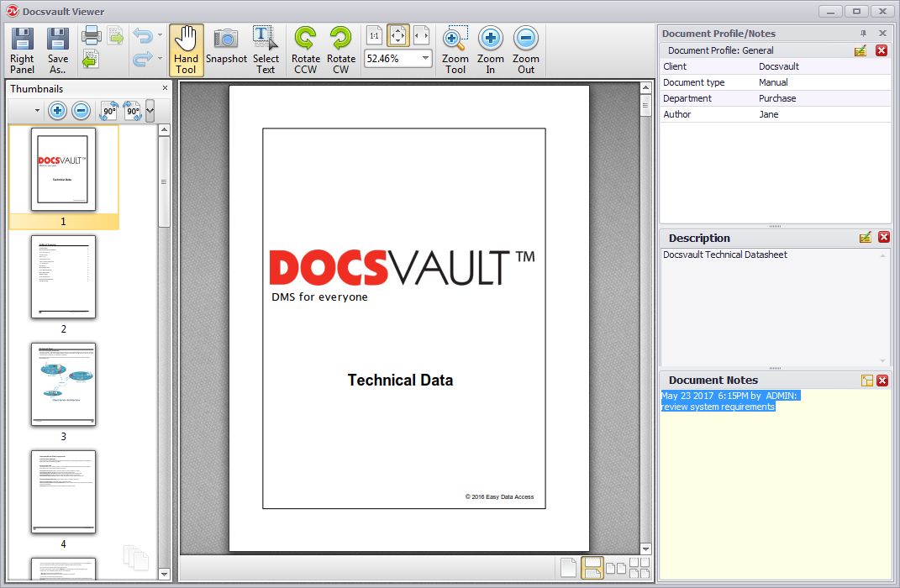The height and width of the screenshot is (588, 900).
Task: Click the printer icon in toolbar
Action: [92, 35]
